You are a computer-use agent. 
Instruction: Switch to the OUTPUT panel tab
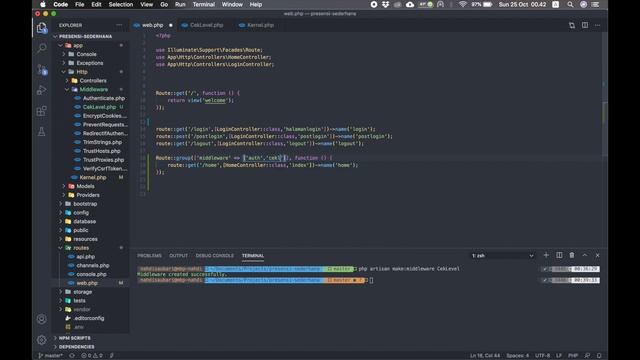(178, 256)
